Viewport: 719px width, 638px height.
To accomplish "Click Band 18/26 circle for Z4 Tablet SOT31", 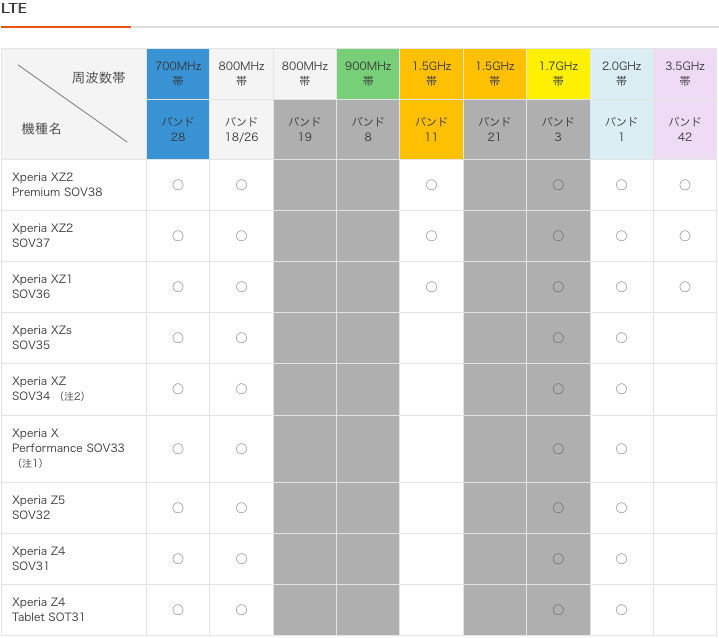I will click(x=241, y=609).
